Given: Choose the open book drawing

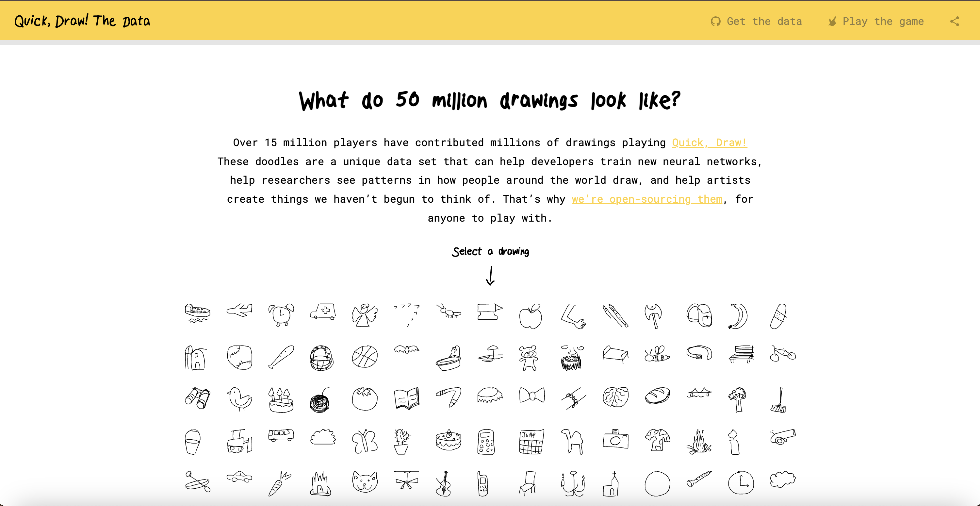Looking at the screenshot, I should (x=407, y=398).
